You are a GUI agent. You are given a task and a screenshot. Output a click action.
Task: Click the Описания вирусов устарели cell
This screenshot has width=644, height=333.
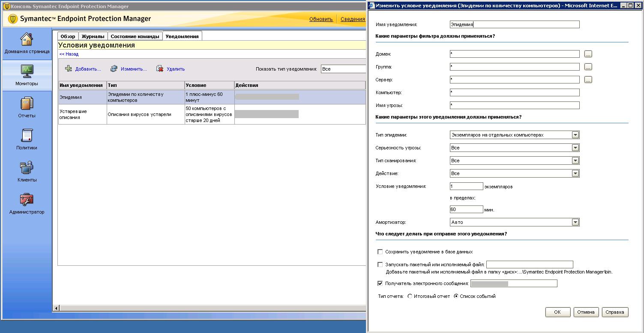point(146,114)
